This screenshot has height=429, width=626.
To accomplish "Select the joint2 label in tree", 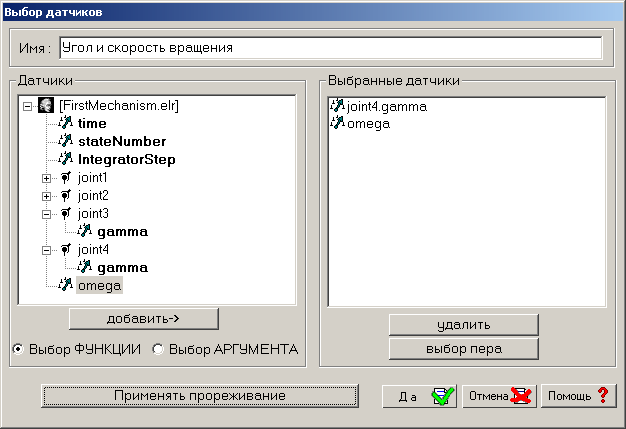I will (93, 196).
